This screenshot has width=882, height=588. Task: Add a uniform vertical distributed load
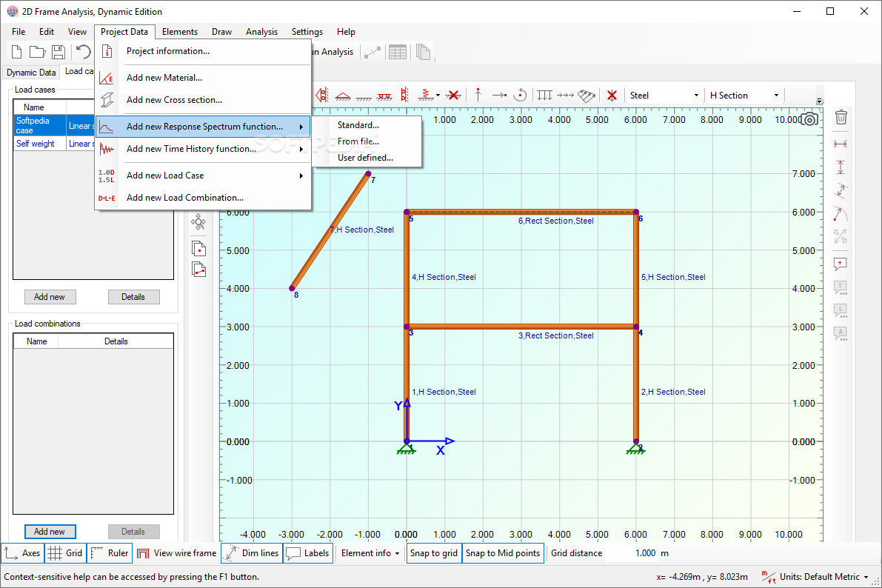(x=544, y=95)
